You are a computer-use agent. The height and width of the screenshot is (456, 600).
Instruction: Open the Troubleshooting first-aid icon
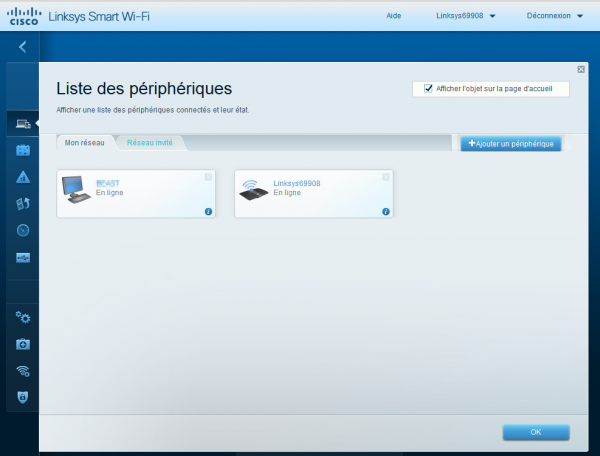coord(22,344)
